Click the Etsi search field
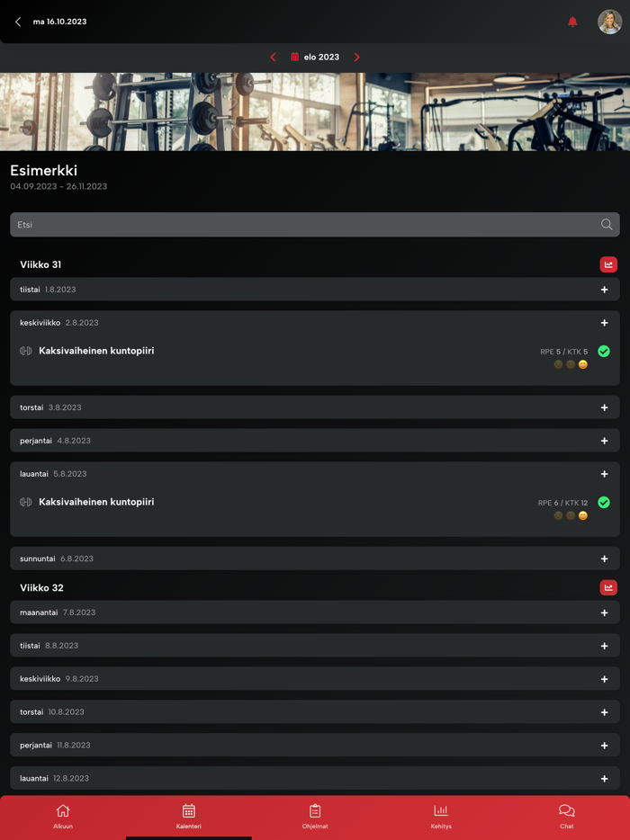Image resolution: width=630 pixels, height=840 pixels. coord(315,225)
